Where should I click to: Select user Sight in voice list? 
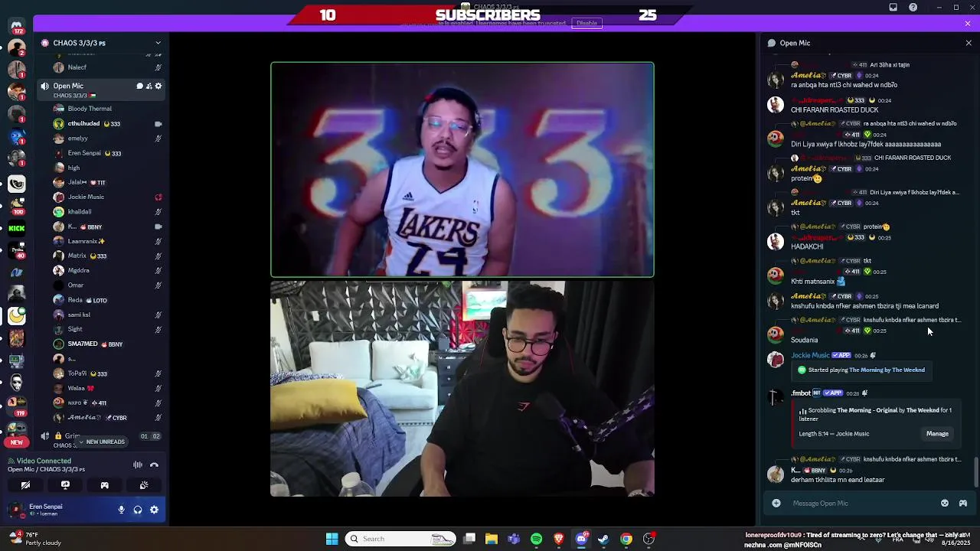[107, 329]
